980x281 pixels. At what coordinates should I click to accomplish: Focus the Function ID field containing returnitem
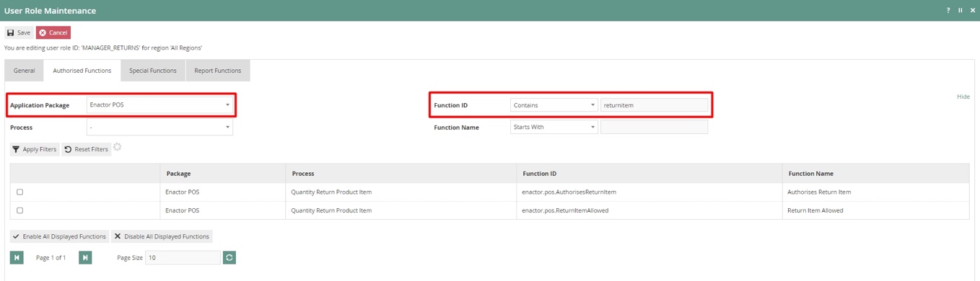(x=654, y=105)
